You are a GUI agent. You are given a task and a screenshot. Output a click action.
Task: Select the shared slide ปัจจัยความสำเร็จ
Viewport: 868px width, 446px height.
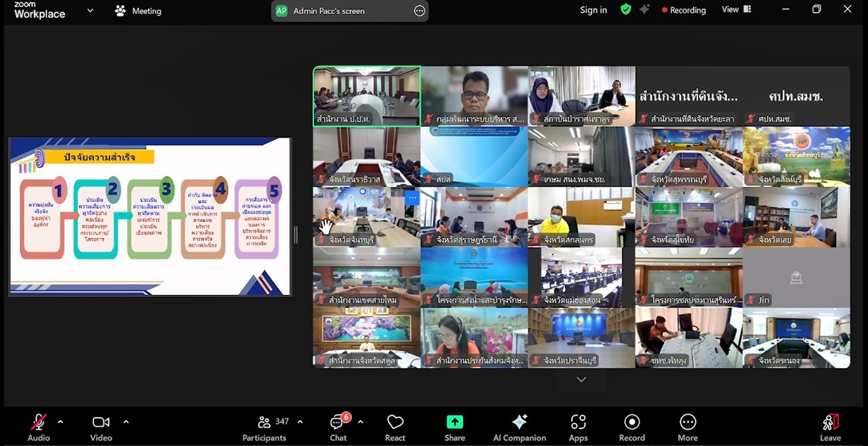coord(150,217)
